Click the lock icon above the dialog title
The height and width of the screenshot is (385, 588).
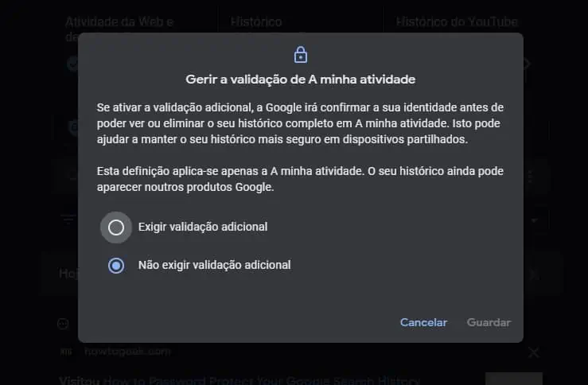tap(301, 55)
